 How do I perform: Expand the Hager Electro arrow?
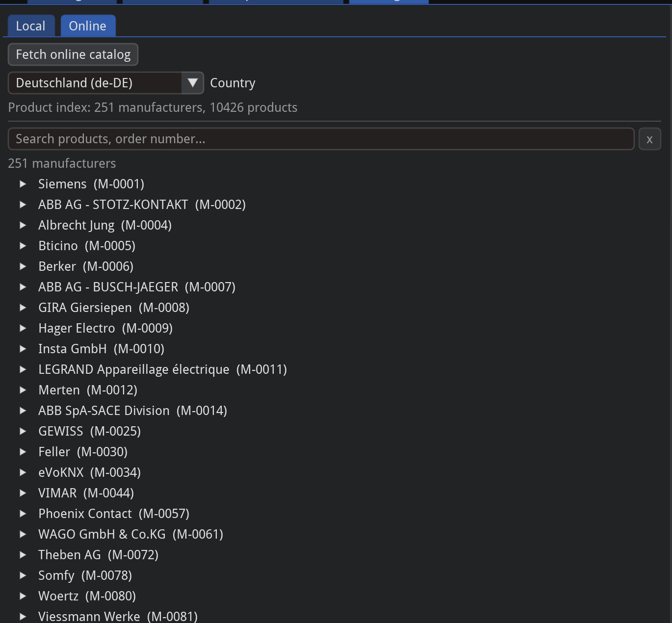pyautogui.click(x=23, y=328)
